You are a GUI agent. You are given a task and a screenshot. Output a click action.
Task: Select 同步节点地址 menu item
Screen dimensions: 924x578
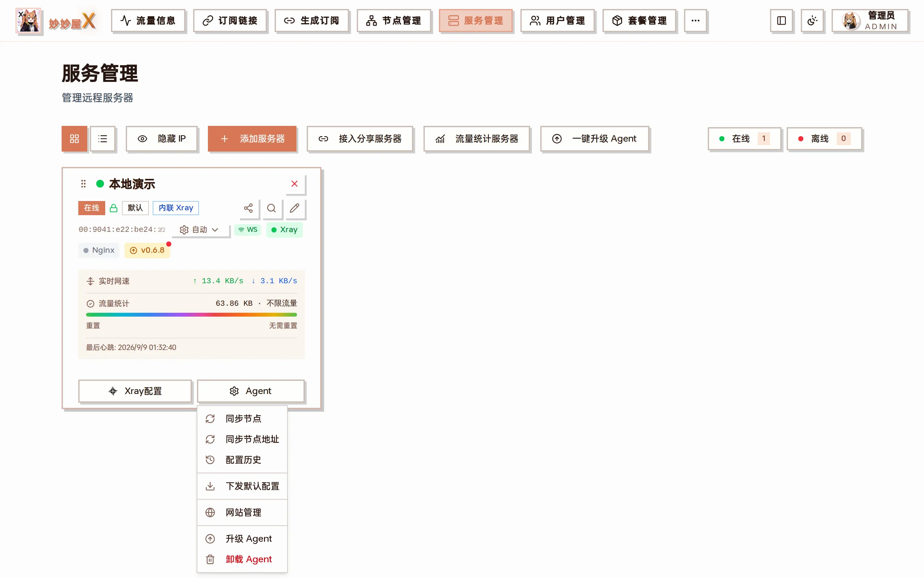point(242,439)
